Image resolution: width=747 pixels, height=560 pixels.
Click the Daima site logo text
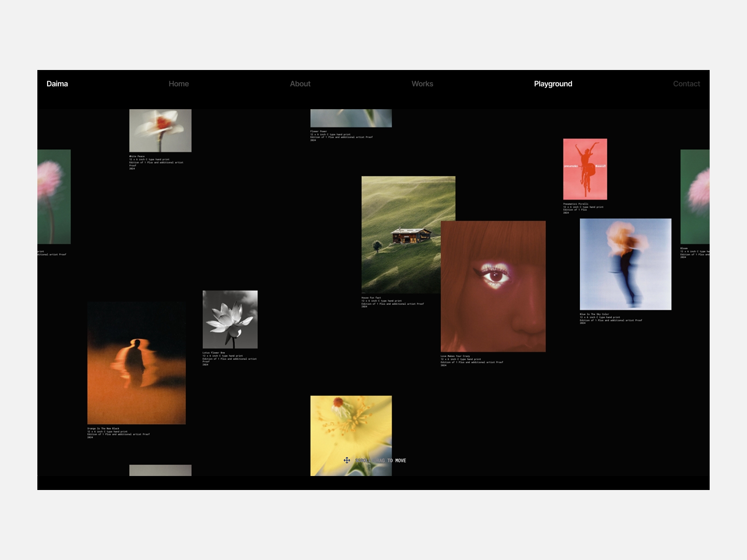coord(57,84)
